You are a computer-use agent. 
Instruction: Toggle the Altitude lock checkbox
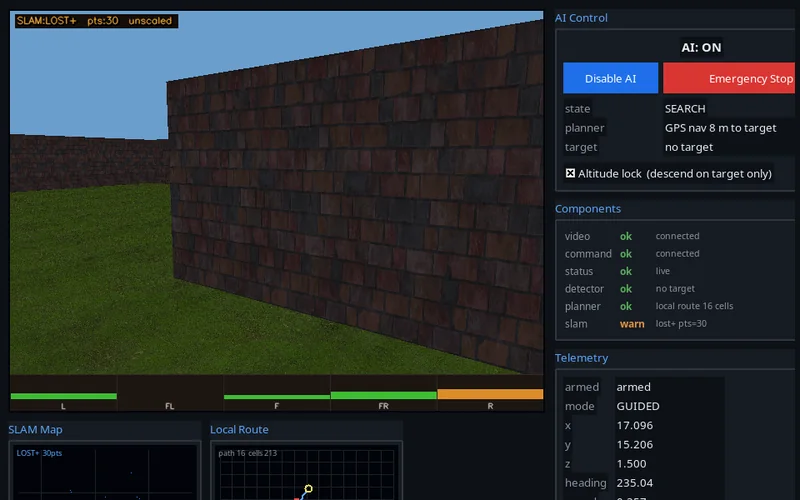click(x=570, y=173)
